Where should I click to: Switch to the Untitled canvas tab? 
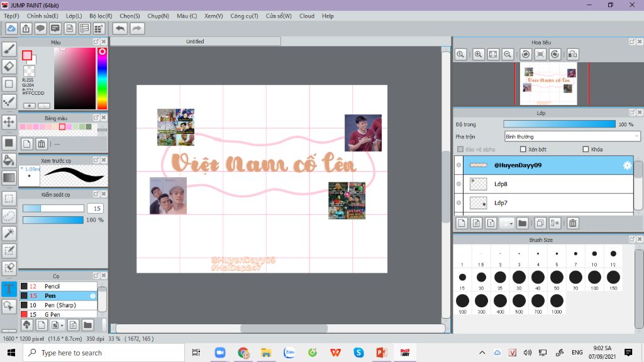[x=196, y=41]
